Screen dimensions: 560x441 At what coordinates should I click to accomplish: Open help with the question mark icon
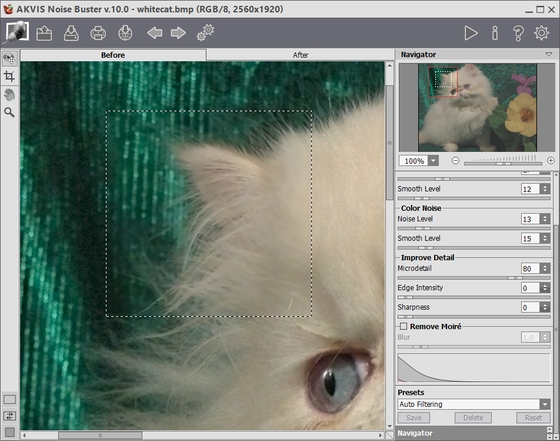point(518,33)
